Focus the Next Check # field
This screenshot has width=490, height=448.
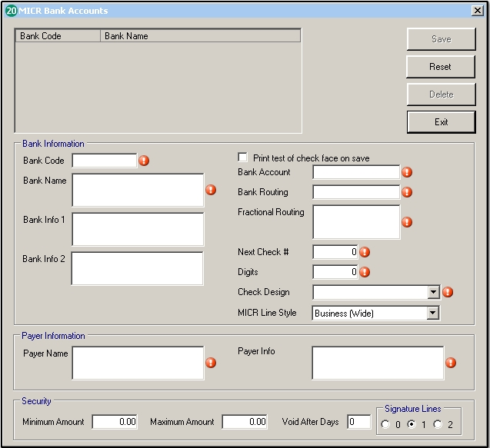(x=335, y=252)
